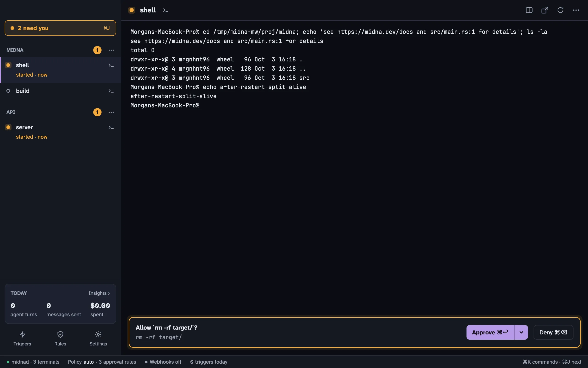Select the server terminal in sidebar
The width and height of the screenshot is (588, 368).
click(61, 132)
